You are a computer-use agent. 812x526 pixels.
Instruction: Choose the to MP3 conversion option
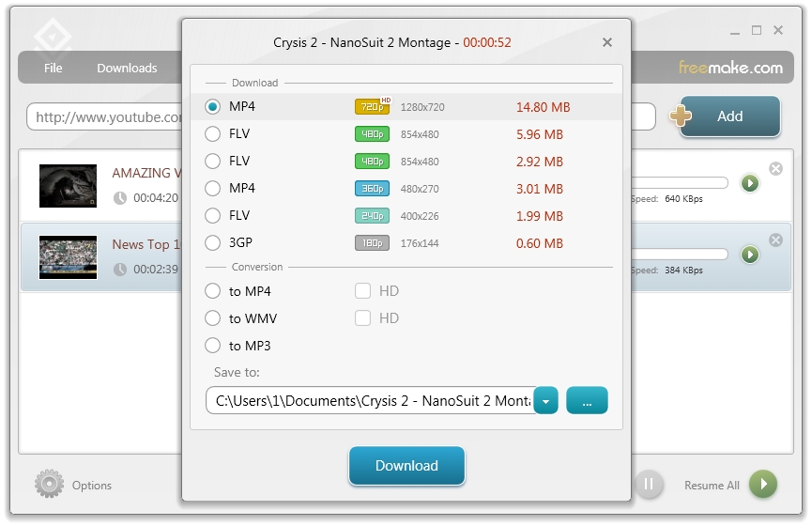point(213,346)
